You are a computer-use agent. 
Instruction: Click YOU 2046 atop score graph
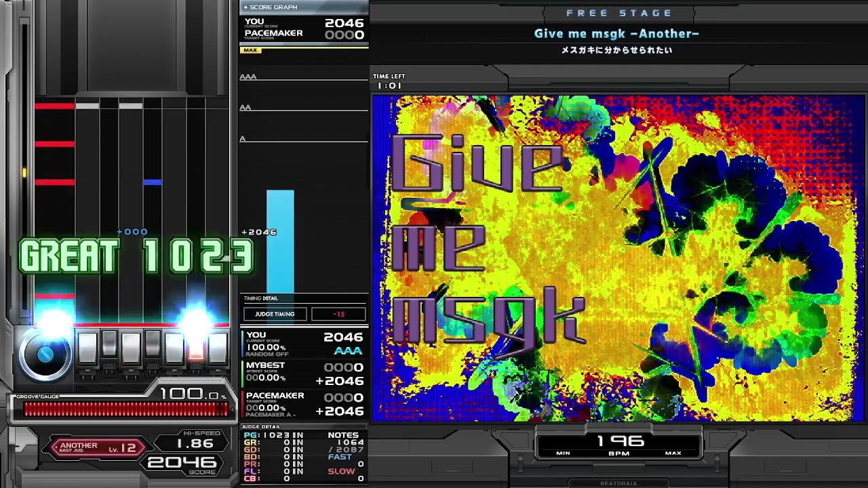pos(304,23)
